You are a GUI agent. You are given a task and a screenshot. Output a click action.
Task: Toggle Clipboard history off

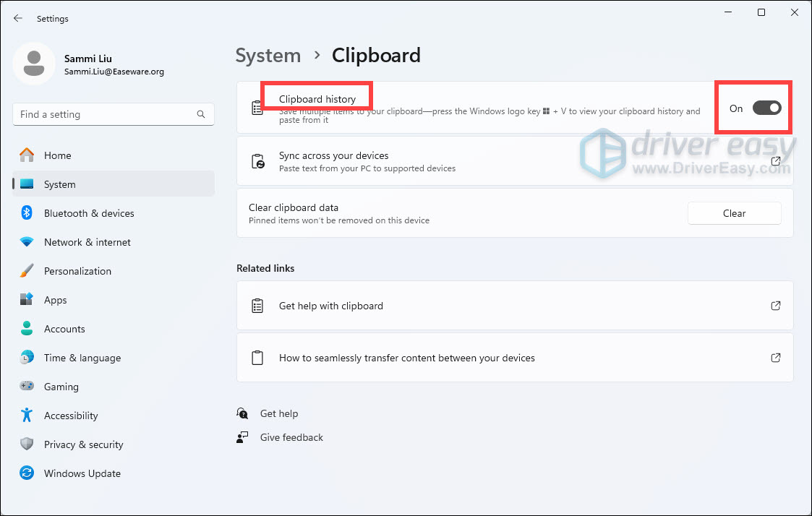tap(766, 107)
